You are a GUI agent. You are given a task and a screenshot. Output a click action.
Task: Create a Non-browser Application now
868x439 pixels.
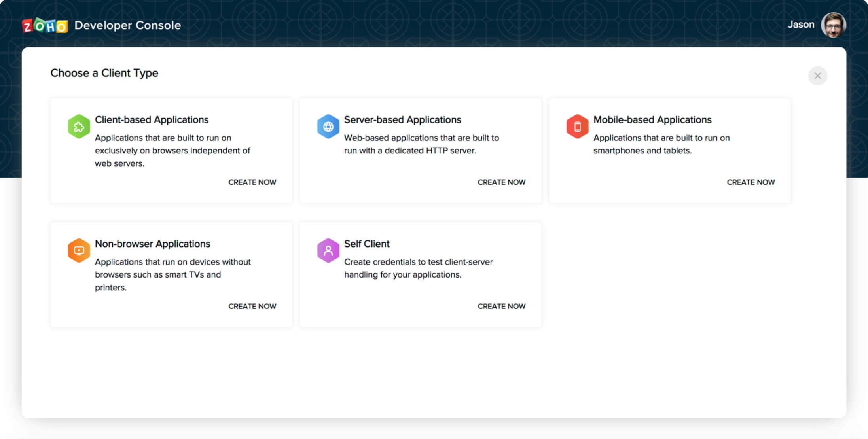coord(252,306)
